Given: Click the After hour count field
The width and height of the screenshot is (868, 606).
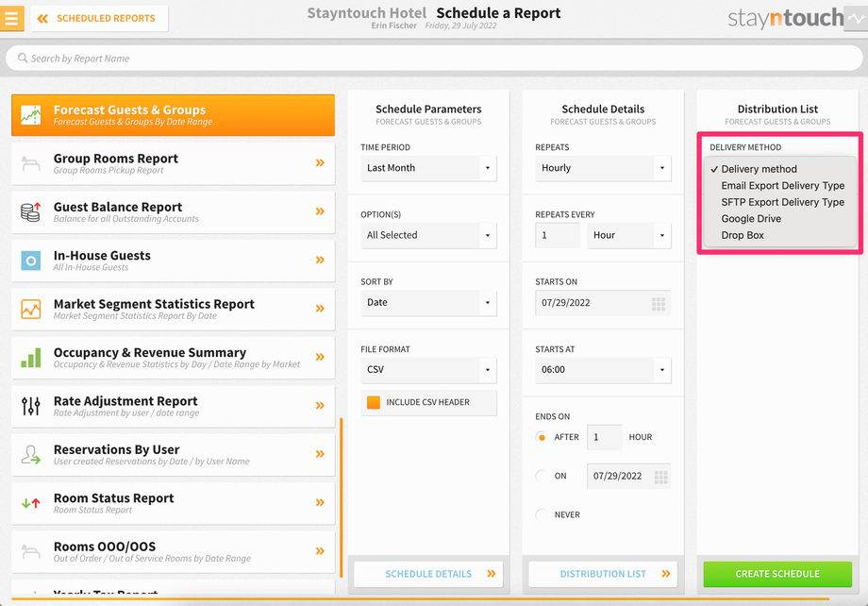Looking at the screenshot, I should (x=605, y=438).
